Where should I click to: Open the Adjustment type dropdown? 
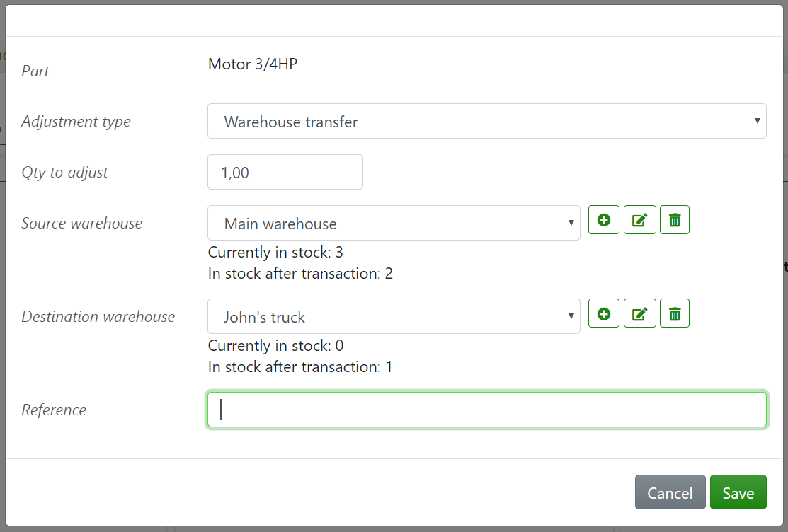(486, 121)
